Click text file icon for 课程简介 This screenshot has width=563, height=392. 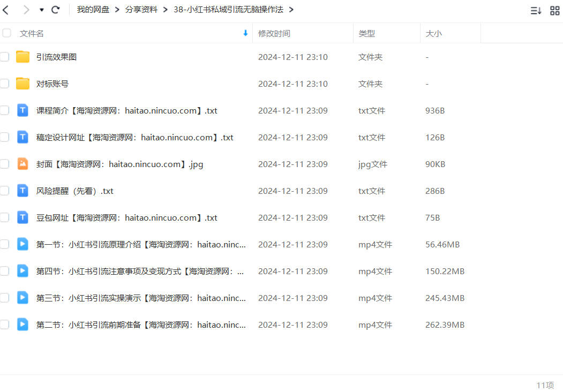pyautogui.click(x=22, y=110)
